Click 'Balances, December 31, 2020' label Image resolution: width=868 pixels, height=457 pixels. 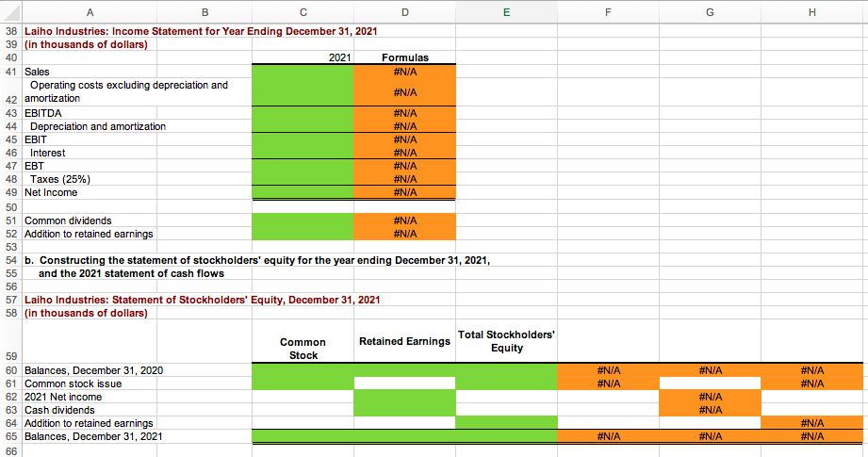(93, 370)
